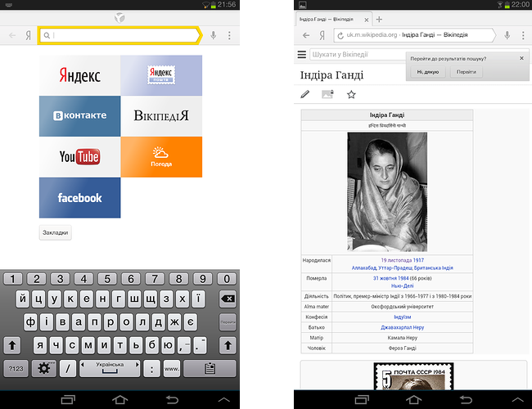Tap recent apps button in left navigation bar

click(68, 400)
